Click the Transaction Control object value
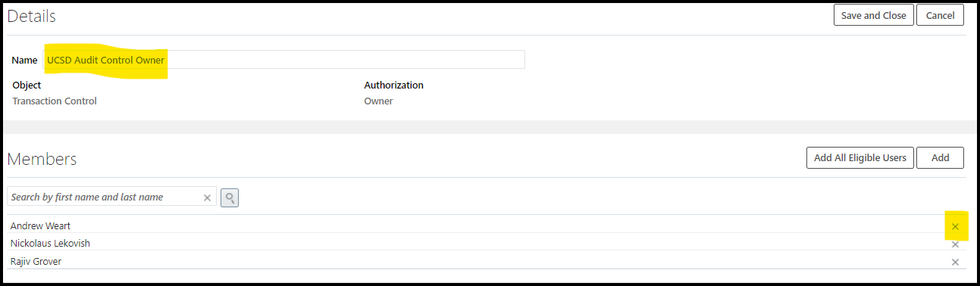The height and width of the screenshot is (286, 980). coord(55,101)
